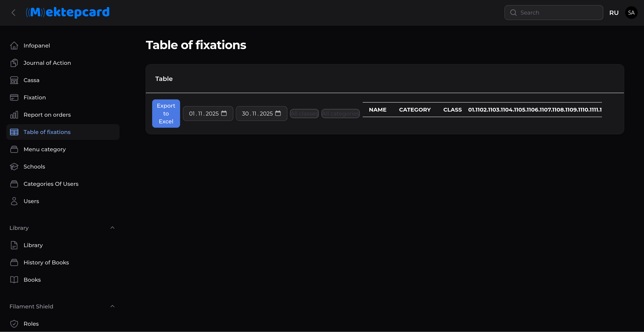Image resolution: width=644 pixels, height=332 pixels.
Task: Open start date calendar picker icon
Action: 224,113
